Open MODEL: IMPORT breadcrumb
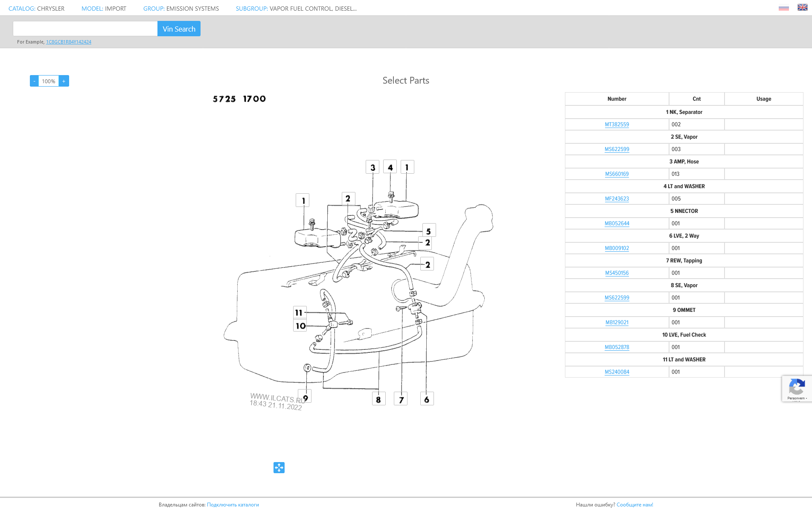Image resolution: width=812 pixels, height=512 pixels. click(x=104, y=9)
